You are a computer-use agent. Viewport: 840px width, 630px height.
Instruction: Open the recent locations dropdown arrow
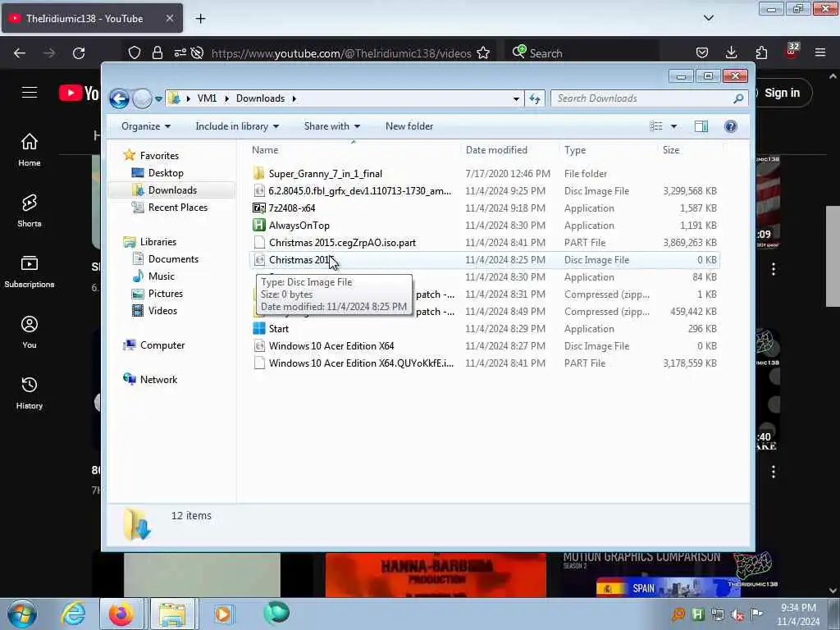point(158,98)
